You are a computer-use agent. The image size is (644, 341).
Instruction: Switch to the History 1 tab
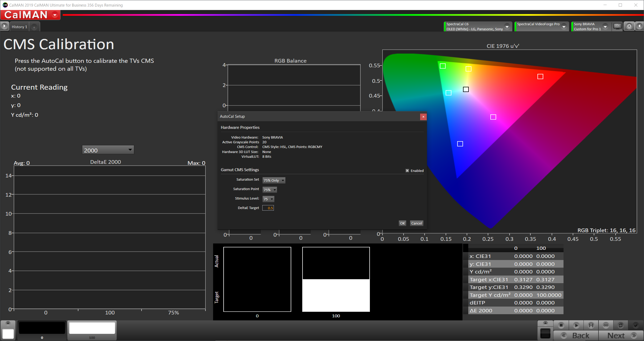click(x=19, y=27)
